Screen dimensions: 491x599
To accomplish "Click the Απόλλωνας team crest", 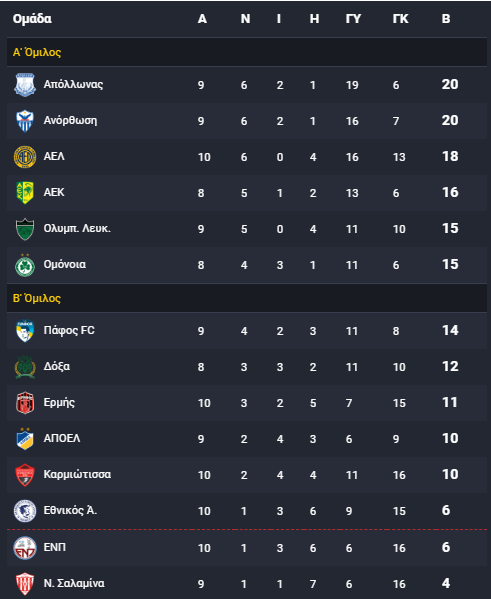I will pyautogui.click(x=25, y=85).
